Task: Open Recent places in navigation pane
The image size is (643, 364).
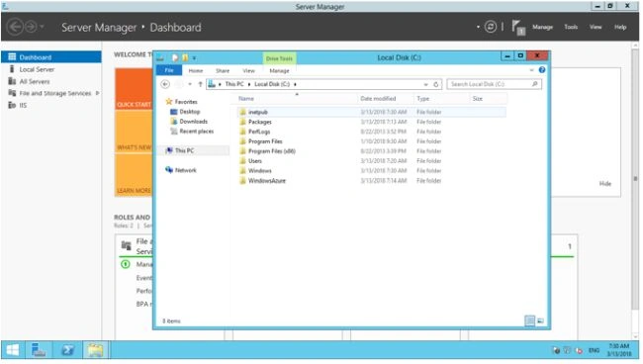Action: coord(197,132)
